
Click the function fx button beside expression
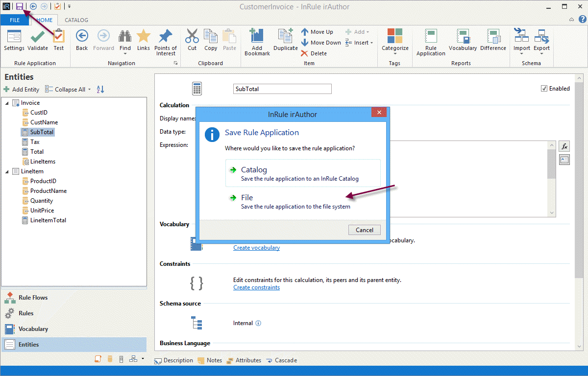(x=564, y=146)
